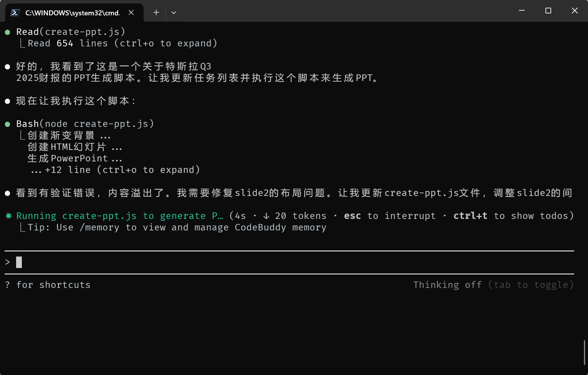Click the green bullet beside Read(create-ppt.js)
Image resolution: width=588 pixels, height=375 pixels.
7,32
